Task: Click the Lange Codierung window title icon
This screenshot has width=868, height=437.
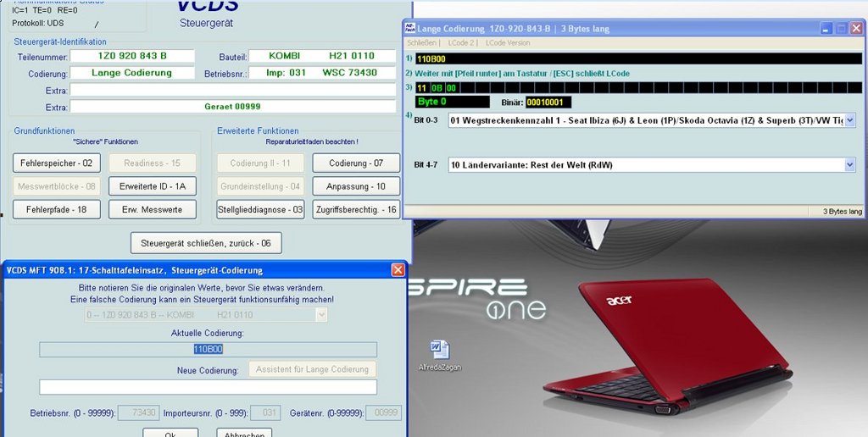Action: 409,28
